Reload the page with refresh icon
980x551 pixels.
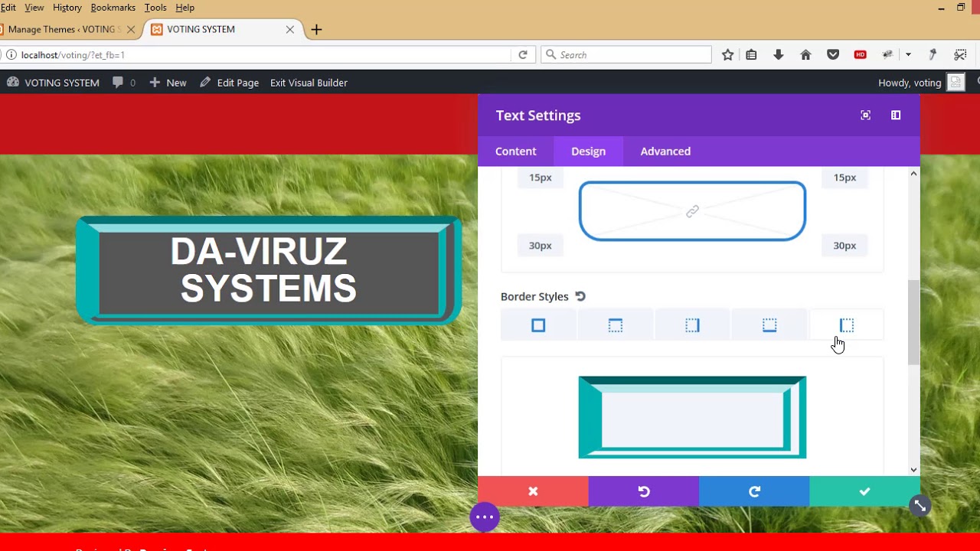coord(523,55)
